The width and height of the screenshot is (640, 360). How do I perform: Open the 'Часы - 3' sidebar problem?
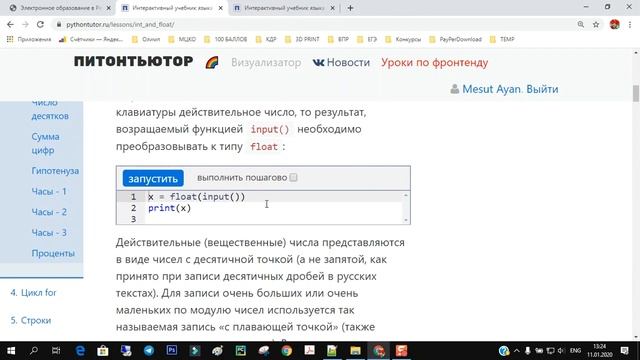pyautogui.click(x=49, y=232)
